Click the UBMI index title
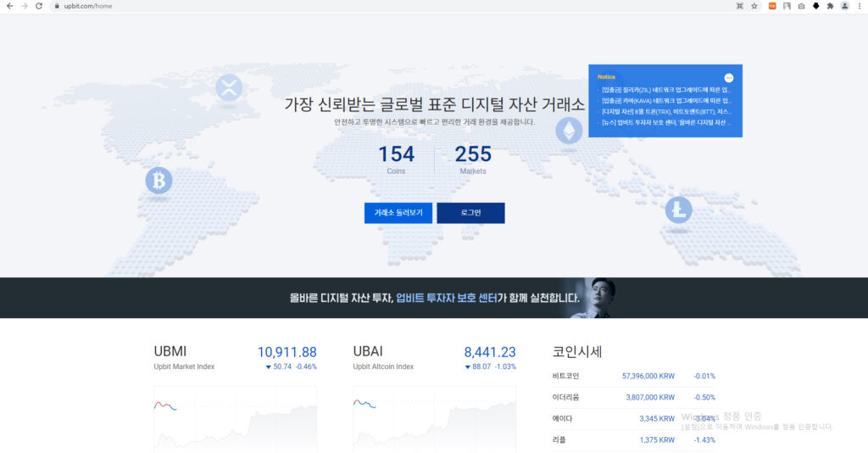The width and height of the screenshot is (868, 453). point(170,352)
